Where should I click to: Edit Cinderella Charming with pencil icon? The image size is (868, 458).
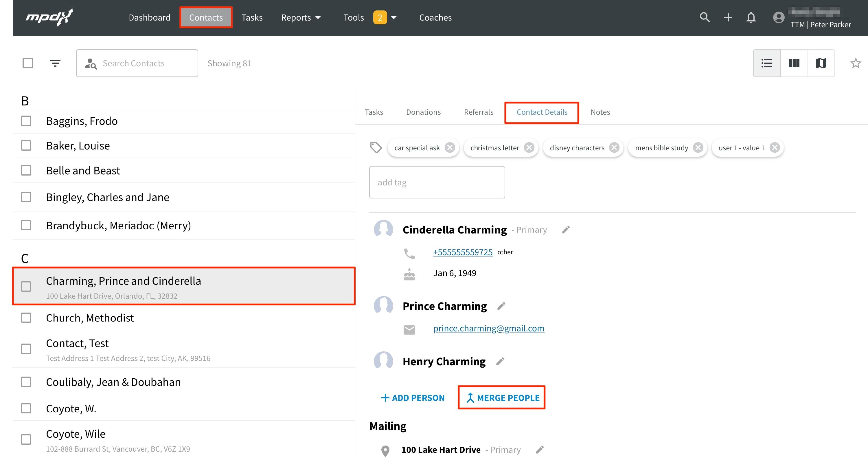tap(566, 230)
